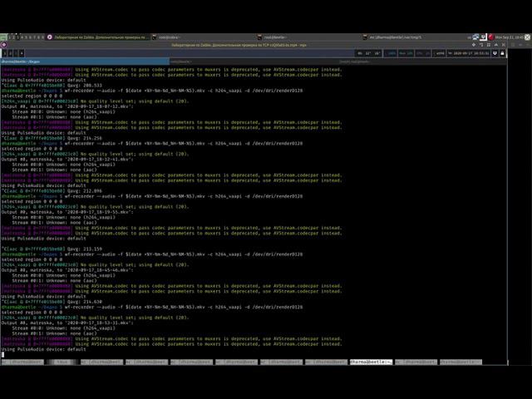This screenshot has height=399, width=532.
Task: Click the 2020-09-17 date field in the status bar
Action: [x=469, y=53]
